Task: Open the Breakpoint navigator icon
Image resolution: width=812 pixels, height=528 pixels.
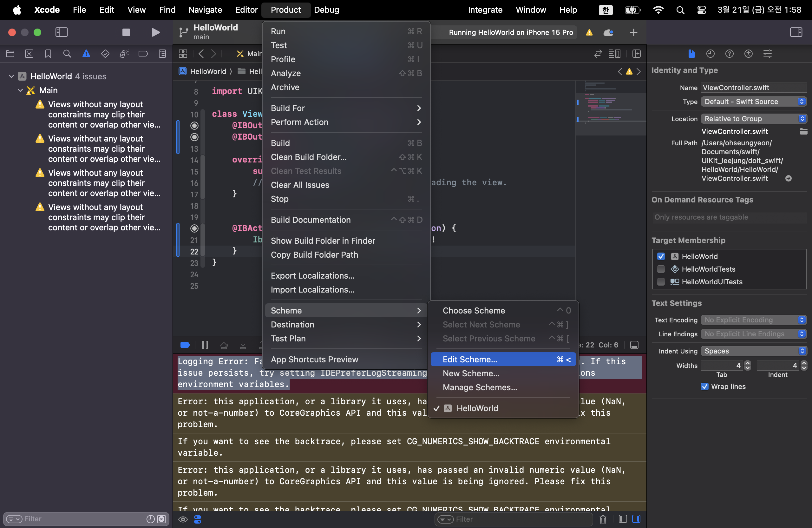Action: pos(143,54)
